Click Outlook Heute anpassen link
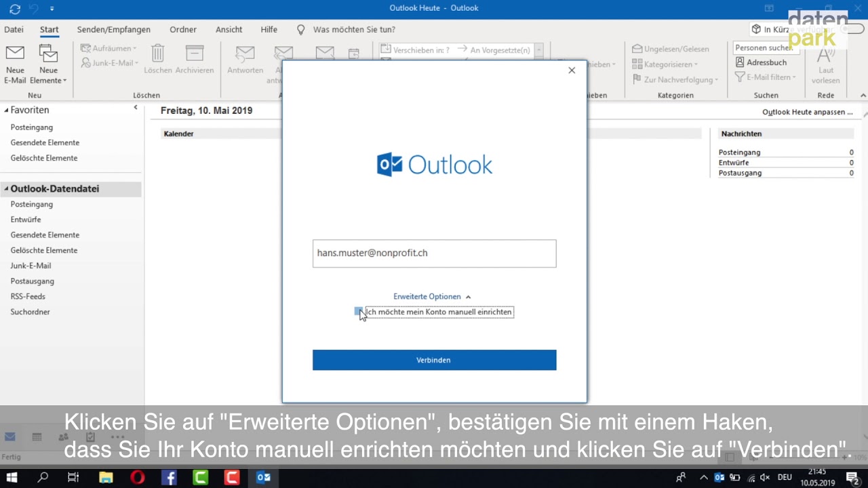 pos(807,112)
